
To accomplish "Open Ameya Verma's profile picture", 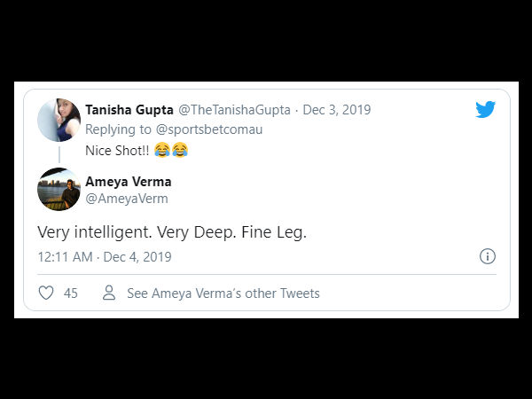I will point(59,189).
